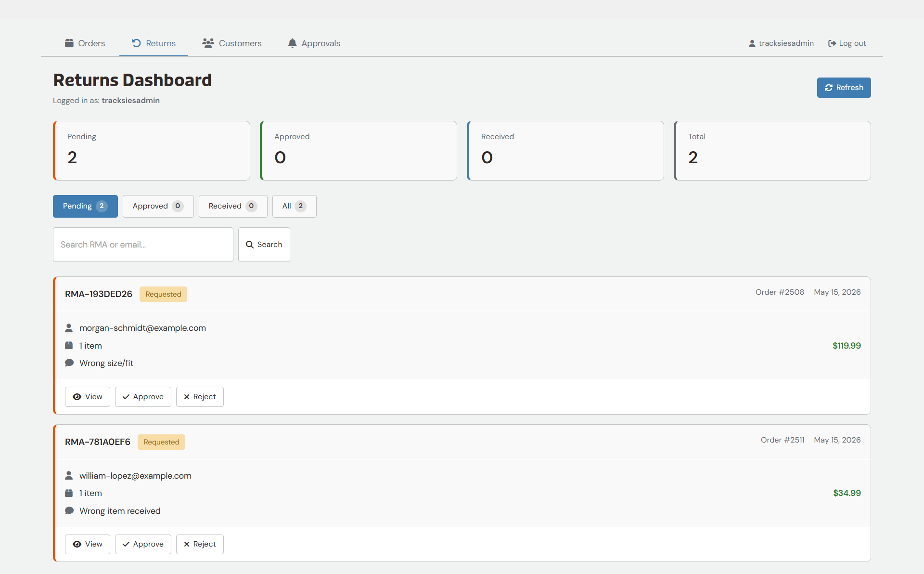Select the Approved stat card
The width and height of the screenshot is (924, 574).
pos(359,151)
